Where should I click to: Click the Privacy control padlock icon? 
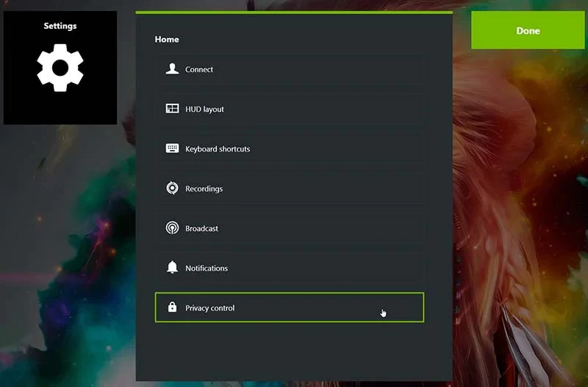(x=172, y=308)
